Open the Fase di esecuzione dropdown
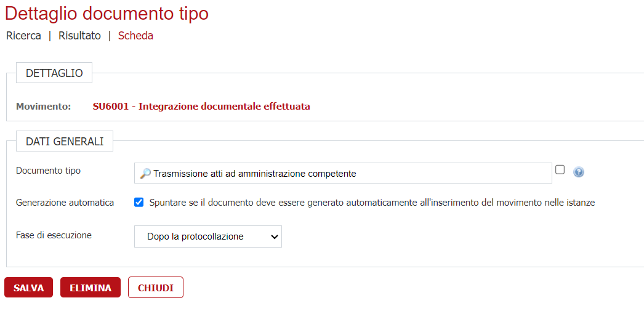 pyautogui.click(x=208, y=236)
